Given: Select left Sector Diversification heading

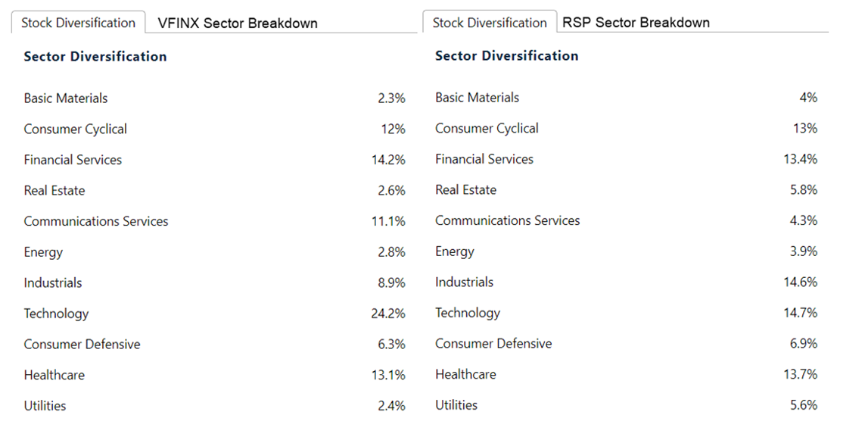Looking at the screenshot, I should (95, 57).
